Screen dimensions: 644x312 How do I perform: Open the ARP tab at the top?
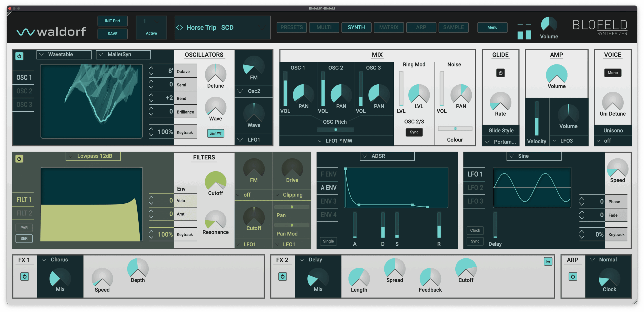coord(421,27)
